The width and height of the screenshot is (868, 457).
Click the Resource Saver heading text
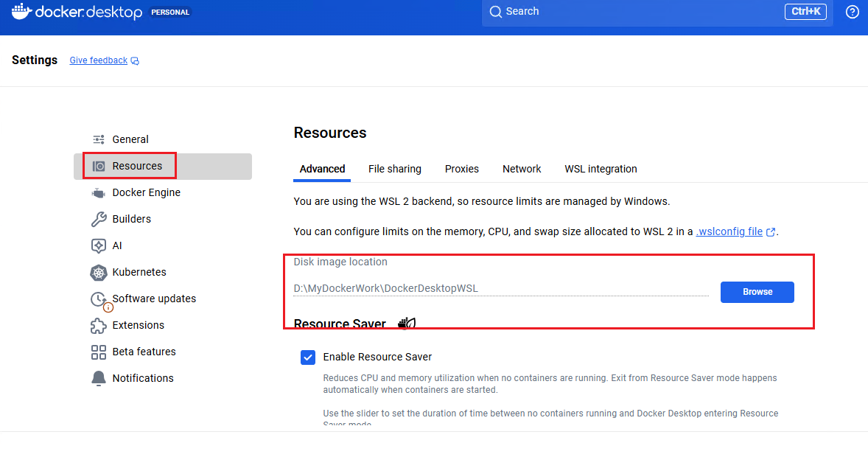[x=340, y=324]
